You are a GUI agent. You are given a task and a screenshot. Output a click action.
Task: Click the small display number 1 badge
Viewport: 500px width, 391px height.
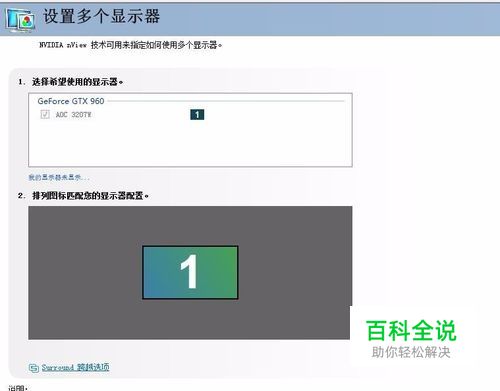[197, 115]
